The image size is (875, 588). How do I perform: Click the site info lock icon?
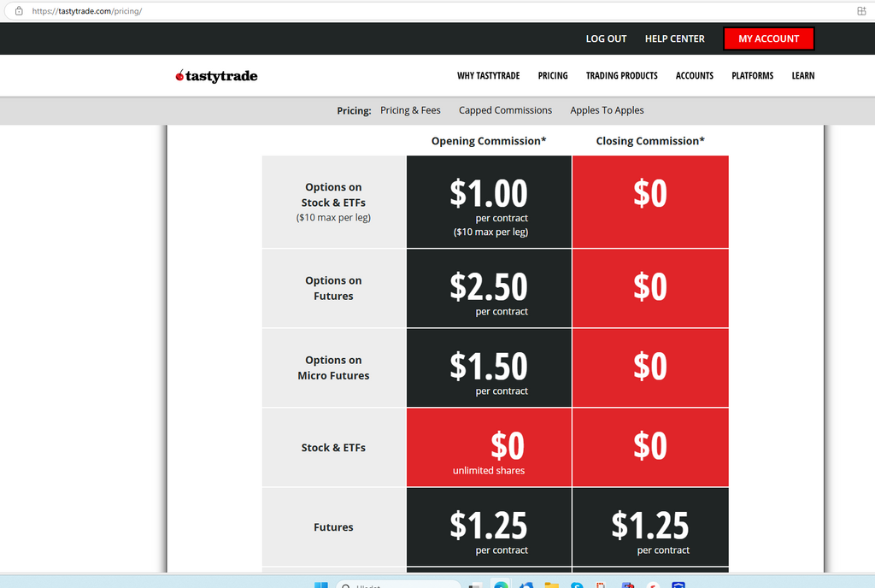(x=19, y=11)
